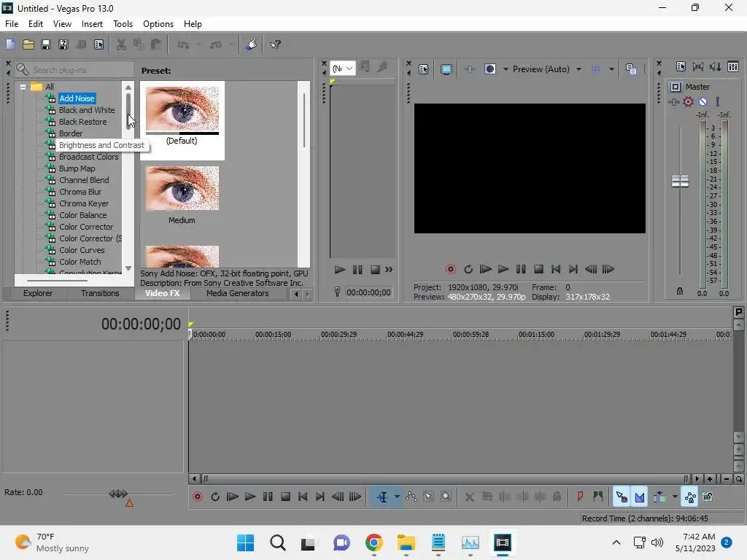747x560 pixels.
Task: Open the Options menu
Action: click(158, 24)
